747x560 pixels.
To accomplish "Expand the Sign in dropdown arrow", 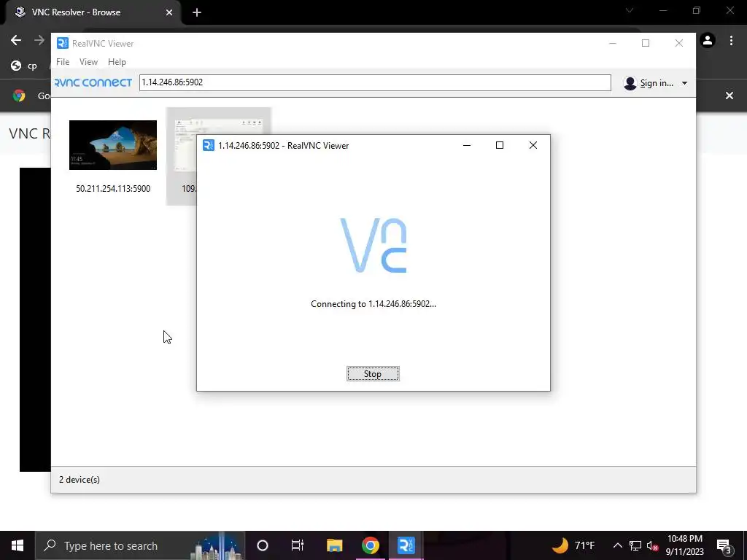I will tap(684, 83).
